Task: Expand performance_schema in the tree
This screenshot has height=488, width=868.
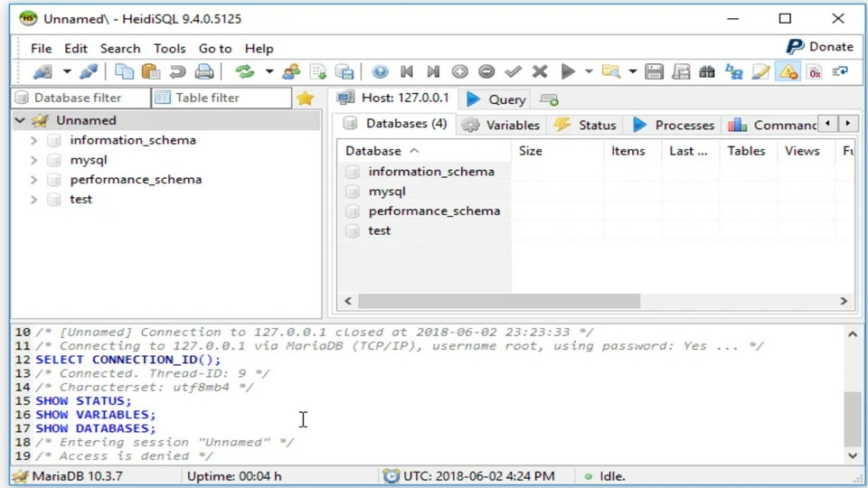Action: point(33,180)
